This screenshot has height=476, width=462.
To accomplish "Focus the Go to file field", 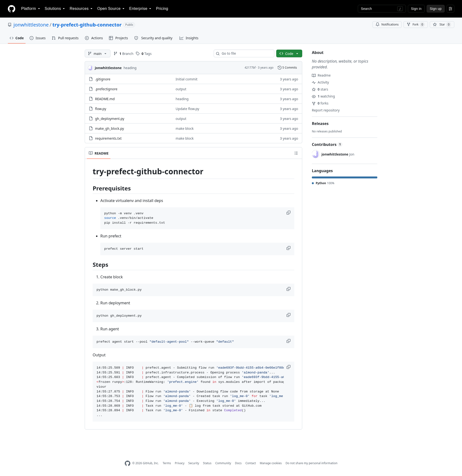I will (244, 54).
